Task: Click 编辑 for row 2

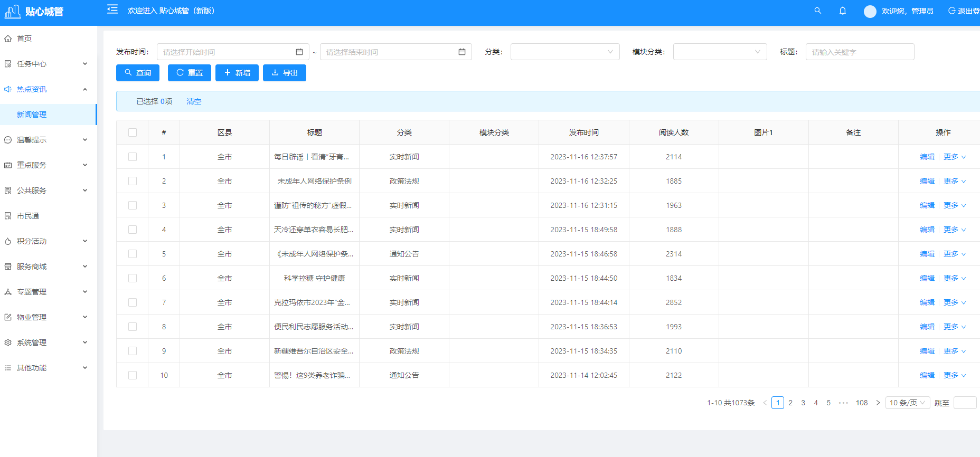Action: (927, 181)
